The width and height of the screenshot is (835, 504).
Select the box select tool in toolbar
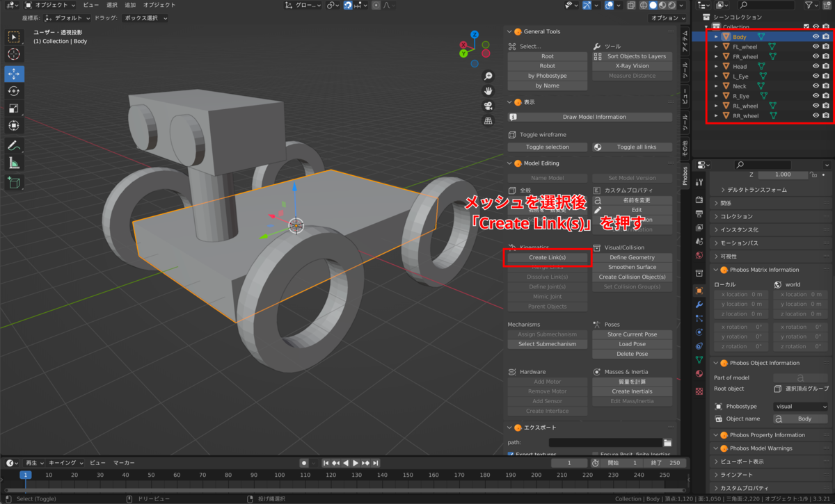click(14, 37)
